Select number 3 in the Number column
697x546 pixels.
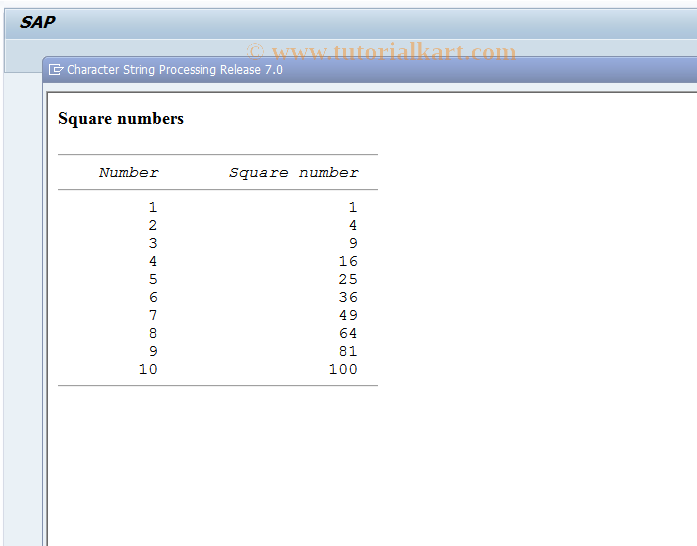point(153,243)
